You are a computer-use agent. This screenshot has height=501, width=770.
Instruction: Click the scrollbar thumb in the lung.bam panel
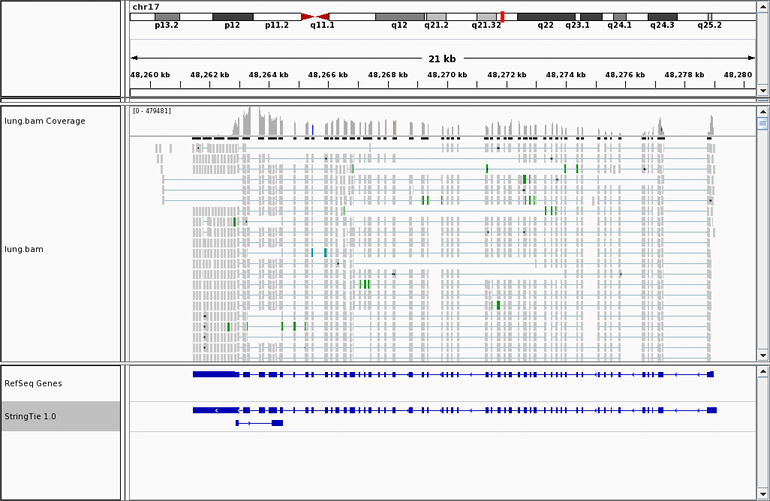pos(763,124)
